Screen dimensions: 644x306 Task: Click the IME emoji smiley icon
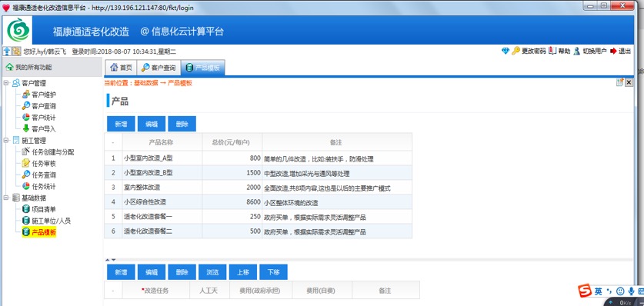click(620, 291)
